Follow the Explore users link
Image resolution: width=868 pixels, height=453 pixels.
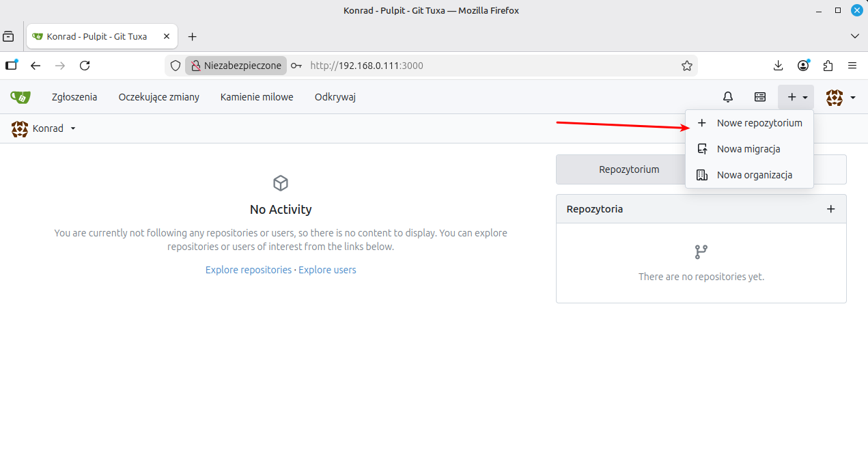coord(327,270)
